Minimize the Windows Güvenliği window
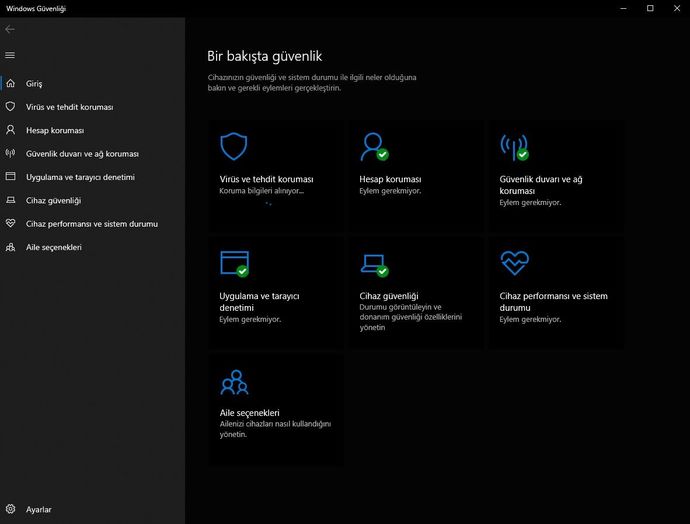Image resolution: width=690 pixels, height=524 pixels. click(x=623, y=8)
